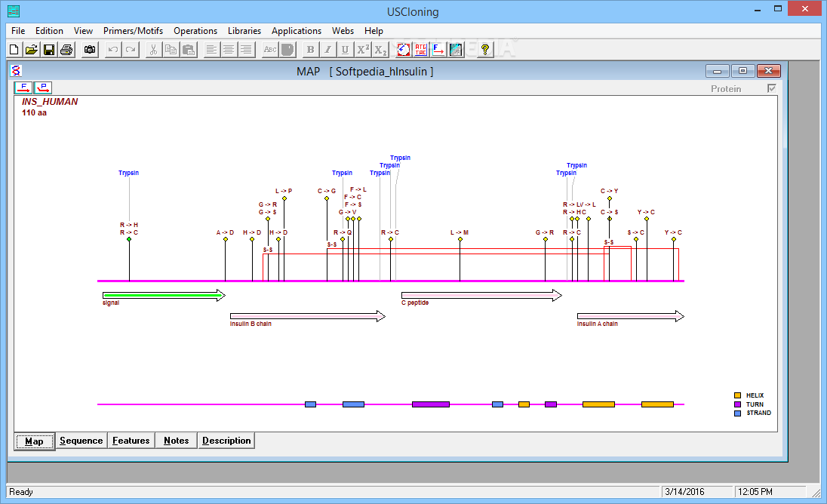The width and height of the screenshot is (827, 504).
Task: Click the gray shape icon beside ABC
Action: 287,50
